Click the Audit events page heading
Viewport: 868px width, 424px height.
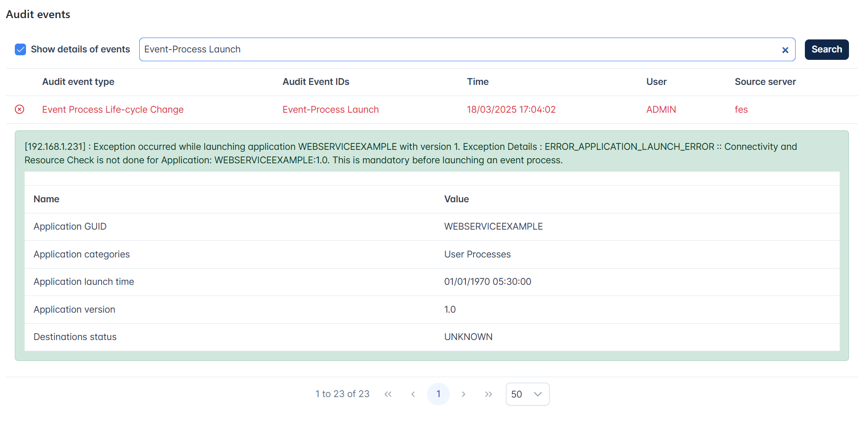pos(38,14)
